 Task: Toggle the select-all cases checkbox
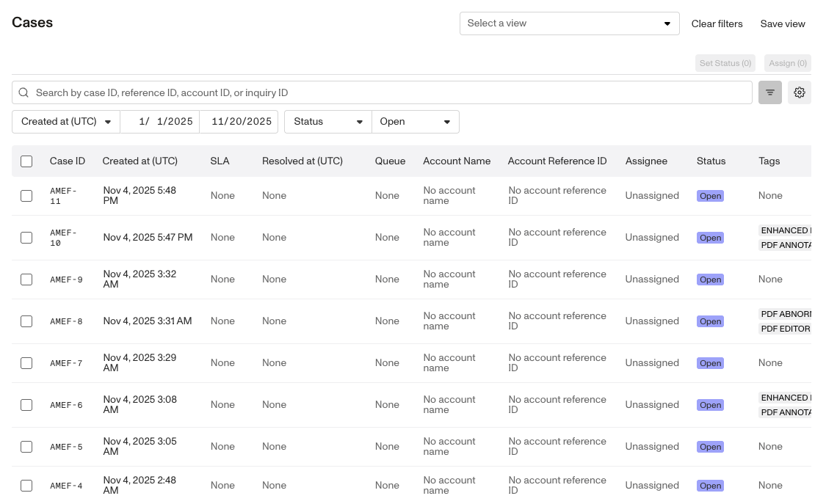[26, 161]
